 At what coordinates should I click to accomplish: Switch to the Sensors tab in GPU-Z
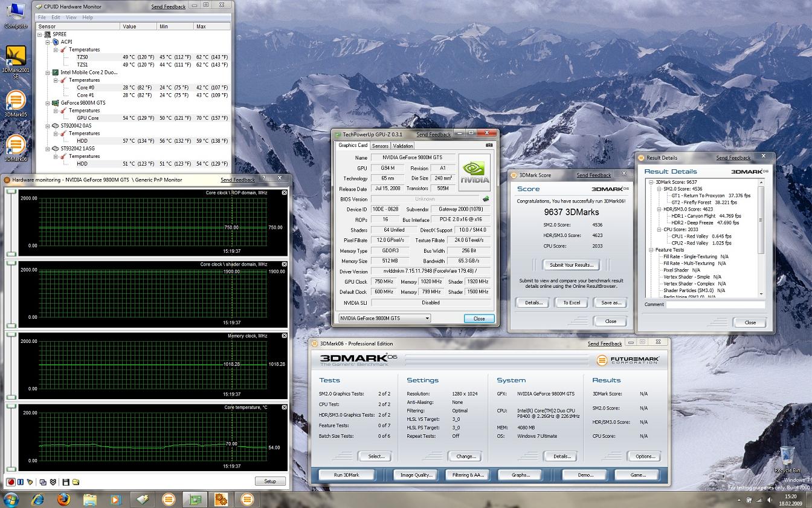(x=380, y=146)
